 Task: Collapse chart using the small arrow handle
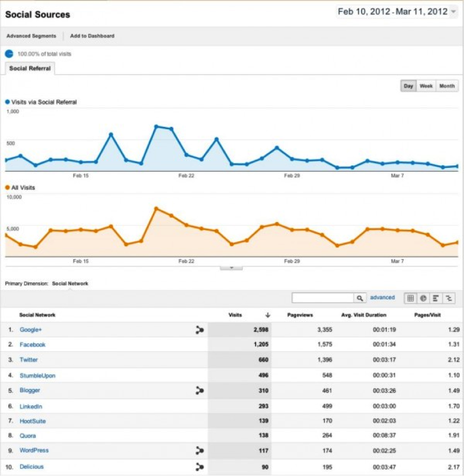(x=231, y=267)
